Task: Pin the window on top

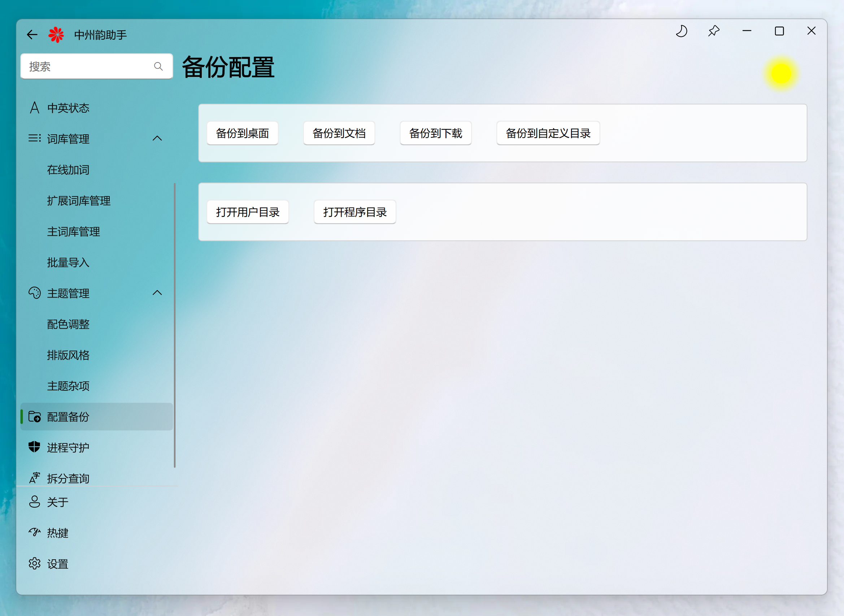Action: click(714, 31)
